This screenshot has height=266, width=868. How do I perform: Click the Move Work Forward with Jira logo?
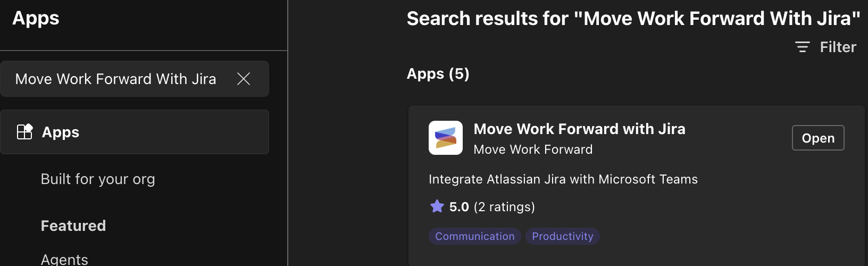tap(446, 138)
